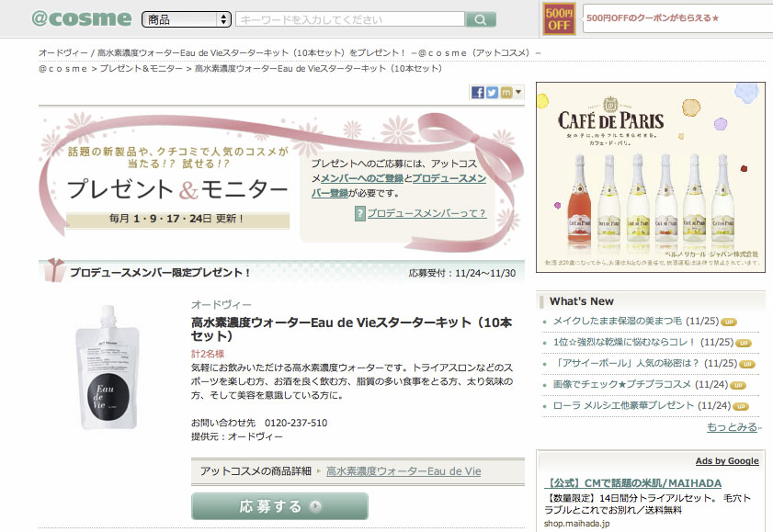Image resolution: width=773 pixels, height=532 pixels.
Task: Click the 計2名様 winners count text
Action: pyautogui.click(x=208, y=354)
